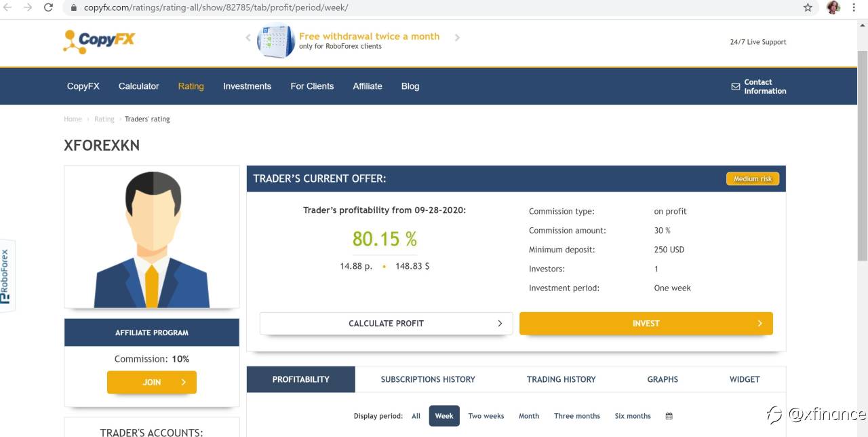The height and width of the screenshot is (437, 868).
Task: Click the browser profile avatar
Action: [x=833, y=7]
